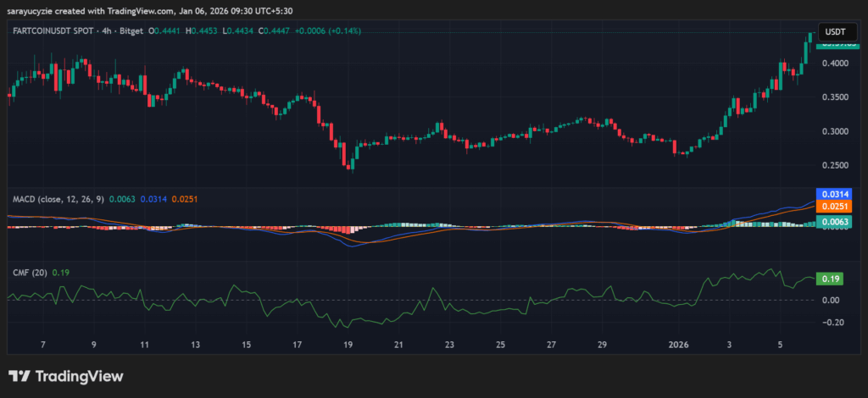Click date 29 on the time axis
Image resolution: width=868 pixels, height=398 pixels.
[x=601, y=345]
